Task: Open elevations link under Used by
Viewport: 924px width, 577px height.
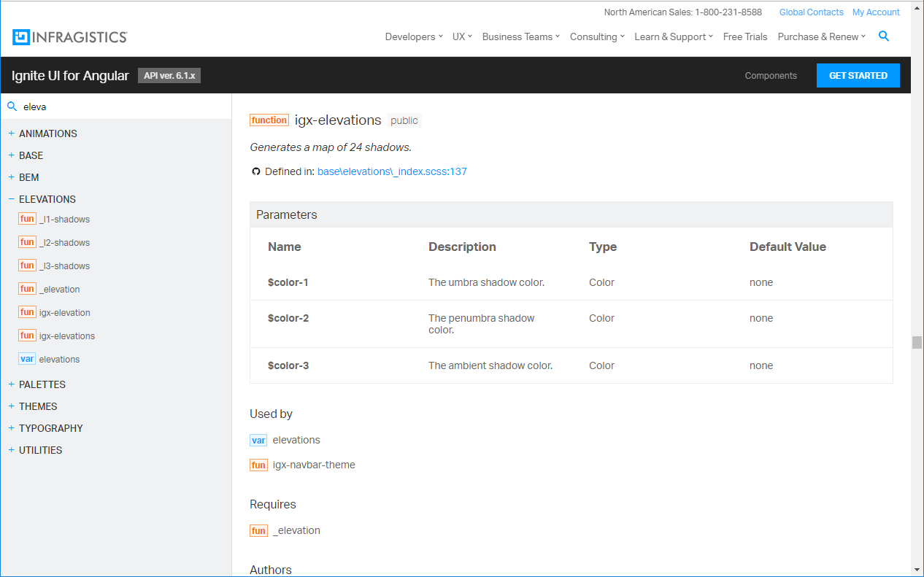Action: pyautogui.click(x=296, y=440)
